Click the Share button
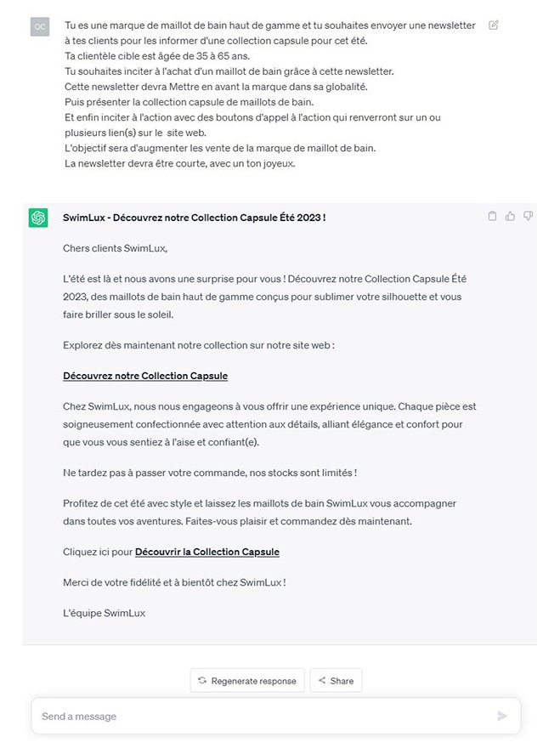The image size is (560, 754). coord(336,680)
